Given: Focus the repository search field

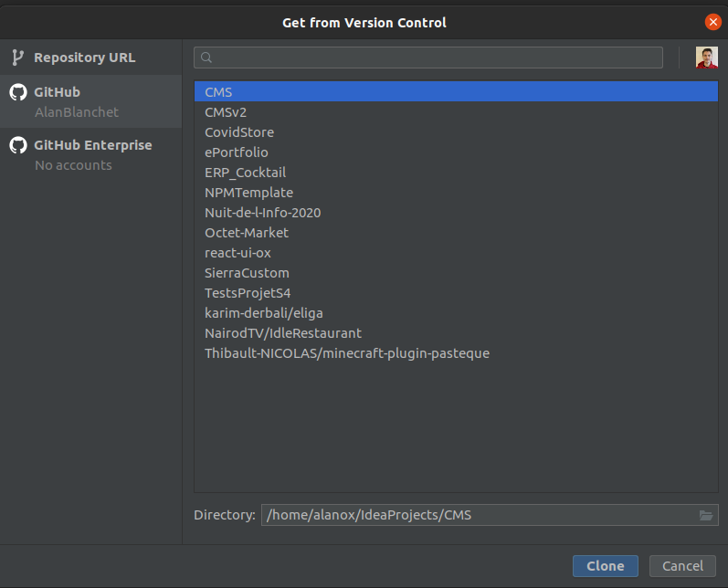Looking at the screenshot, I should pos(437,58).
